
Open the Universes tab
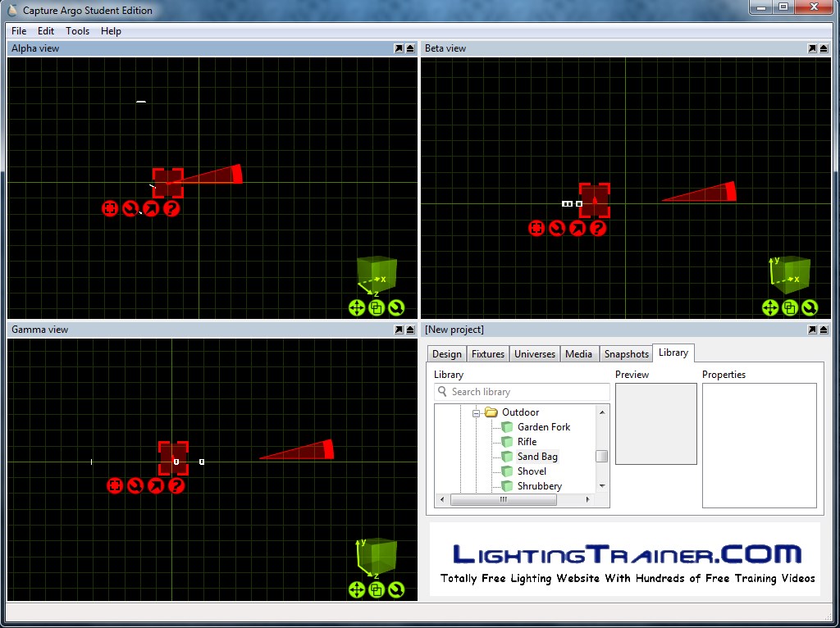point(534,354)
